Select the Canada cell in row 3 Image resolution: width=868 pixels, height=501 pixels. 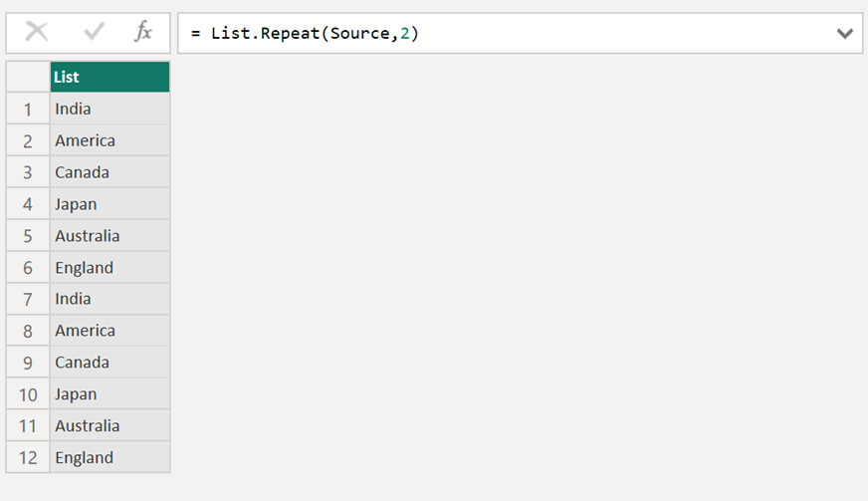point(109,172)
